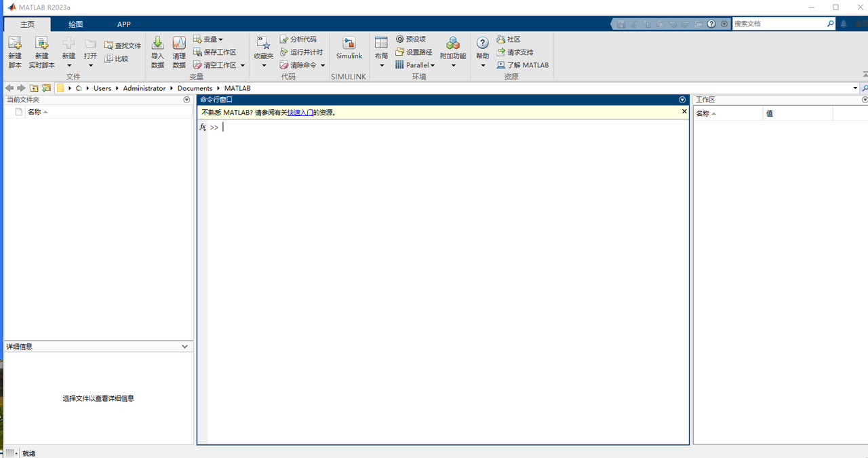868x458 pixels.
Task: Click the up one level folder icon
Action: (x=34, y=88)
